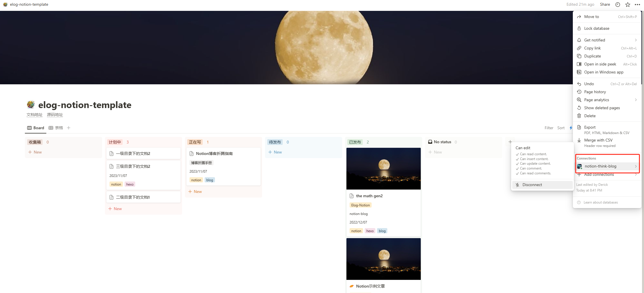Click the three-dot menu icon at top right
644x293 pixels.
(x=637, y=5)
